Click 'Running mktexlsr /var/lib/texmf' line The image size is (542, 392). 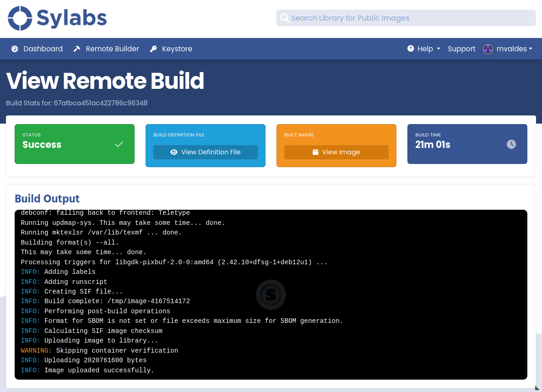click(101, 232)
